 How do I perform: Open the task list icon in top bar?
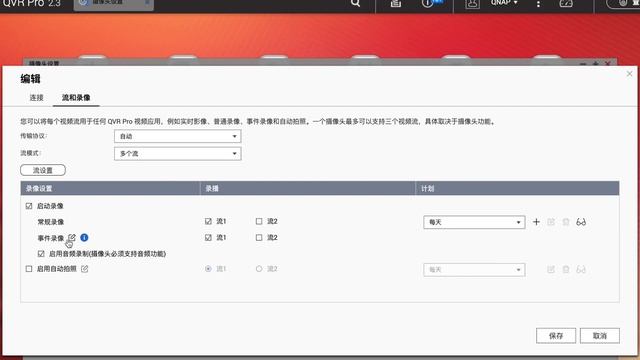396,3
